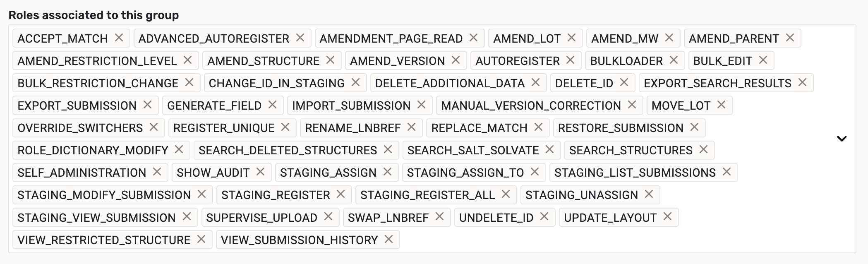Click the STAGING_REGISTER_ALL tag text

coord(427,195)
